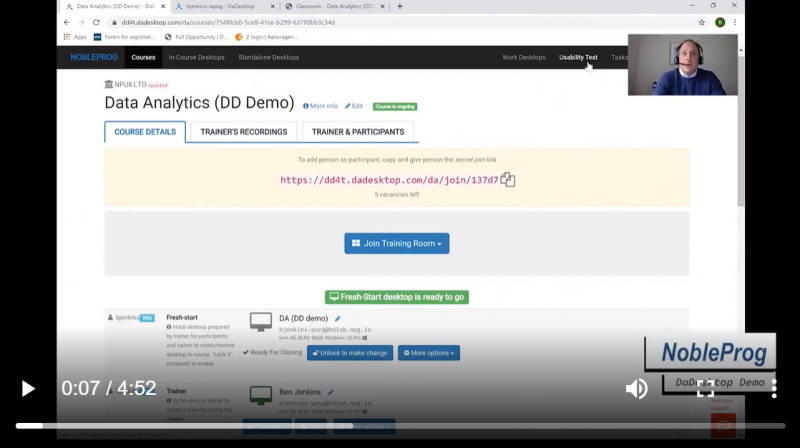
Task: Click the green monitor icon for Ben Jenkins desktop
Action: point(261,395)
